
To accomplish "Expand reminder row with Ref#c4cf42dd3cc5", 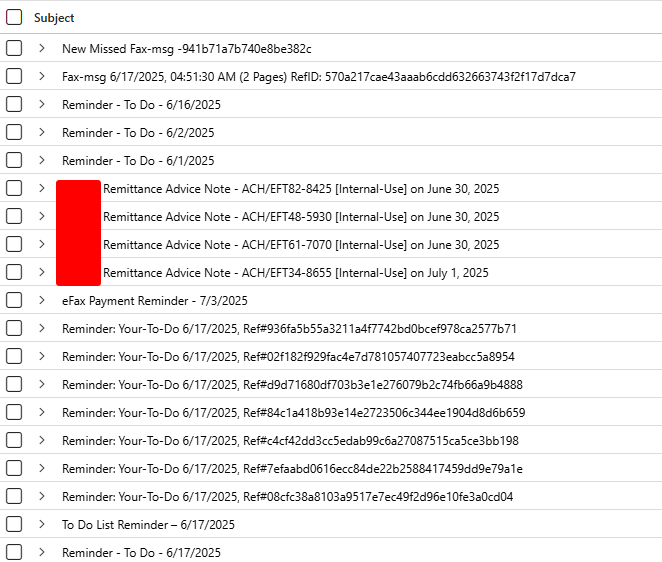I will click(41, 440).
